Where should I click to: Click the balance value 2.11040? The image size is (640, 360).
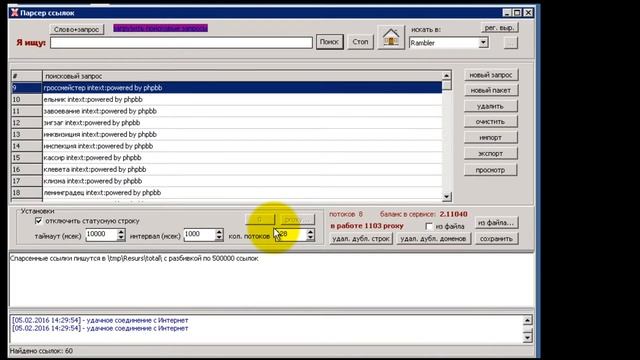click(x=453, y=214)
